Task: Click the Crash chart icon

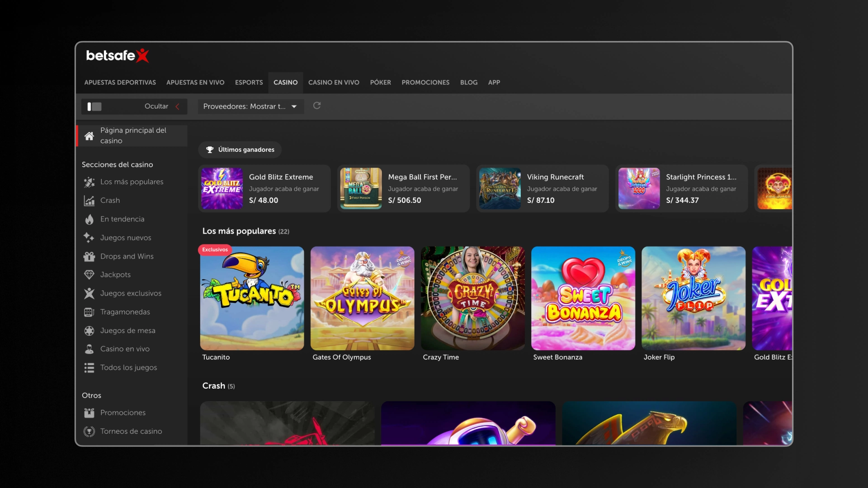Action: tap(89, 201)
